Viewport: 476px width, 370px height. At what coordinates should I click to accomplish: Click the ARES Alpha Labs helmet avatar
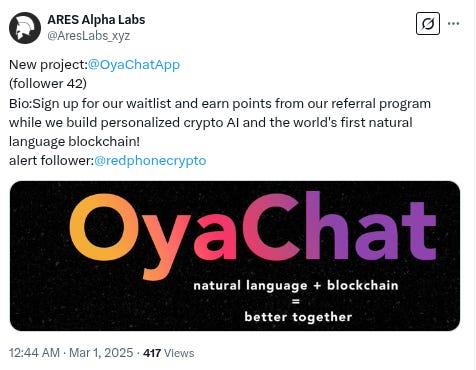pos(25,28)
